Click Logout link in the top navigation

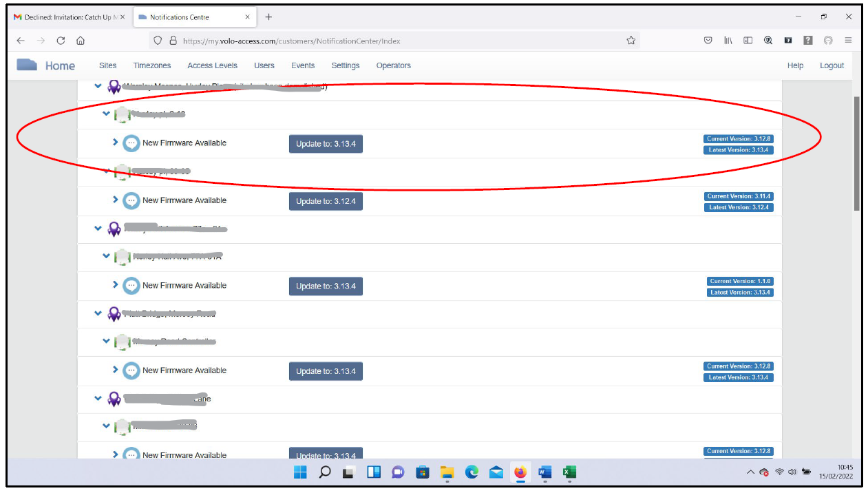832,65
